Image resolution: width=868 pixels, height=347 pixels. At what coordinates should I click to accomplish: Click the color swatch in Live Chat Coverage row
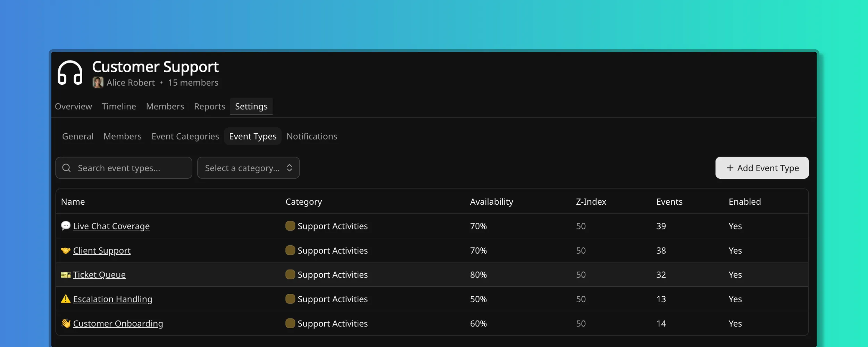click(x=290, y=226)
